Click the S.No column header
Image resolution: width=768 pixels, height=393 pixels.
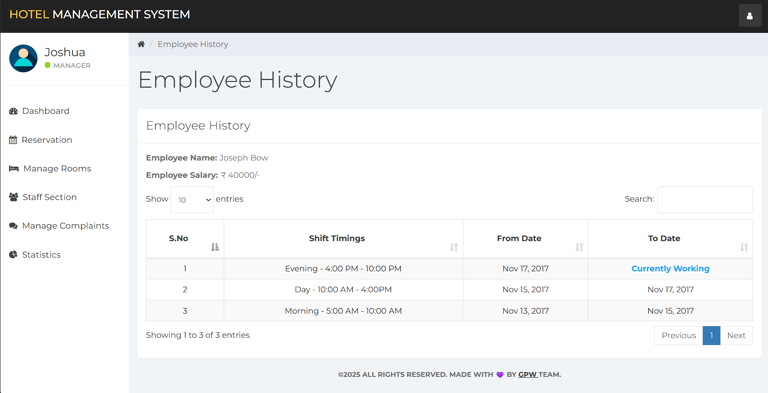click(x=185, y=239)
